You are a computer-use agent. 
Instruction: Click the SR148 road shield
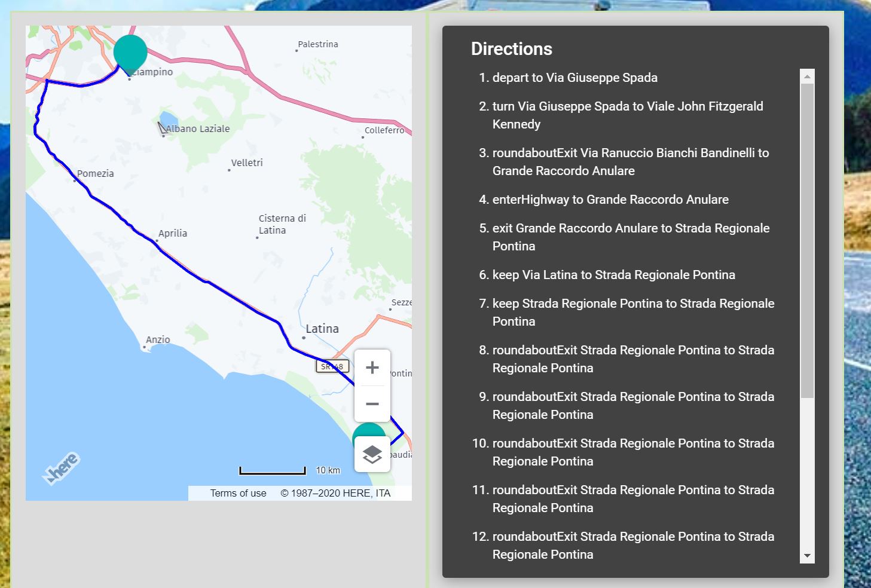tap(332, 366)
